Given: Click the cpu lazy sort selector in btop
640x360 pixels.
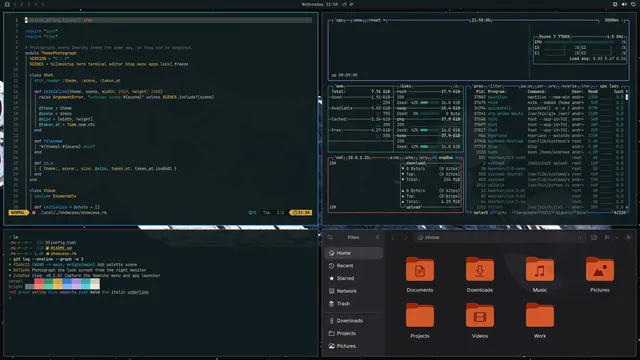Looking at the screenshot, I should [x=609, y=86].
